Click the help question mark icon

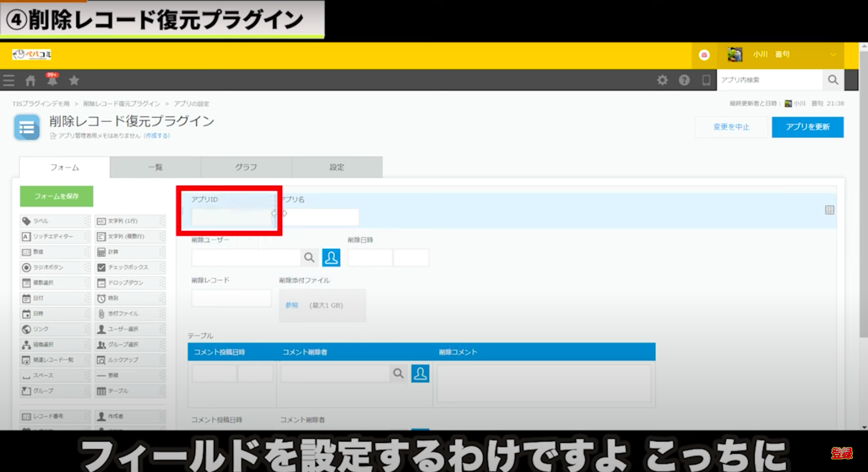(684, 80)
